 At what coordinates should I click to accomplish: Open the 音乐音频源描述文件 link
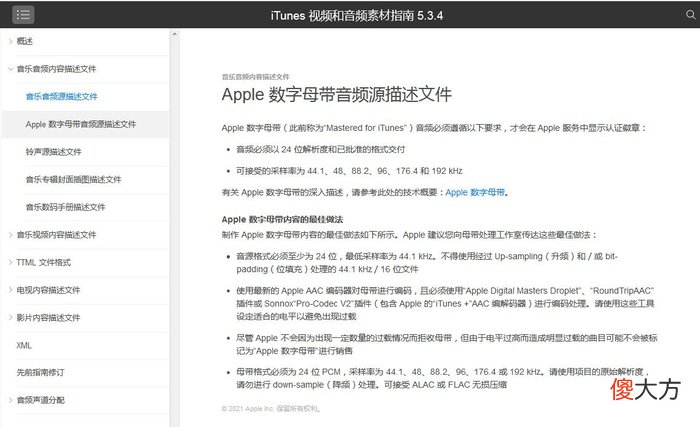pyautogui.click(x=62, y=96)
